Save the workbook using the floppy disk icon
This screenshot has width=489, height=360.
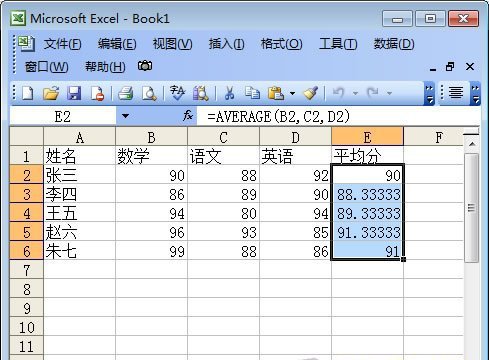pos(74,93)
